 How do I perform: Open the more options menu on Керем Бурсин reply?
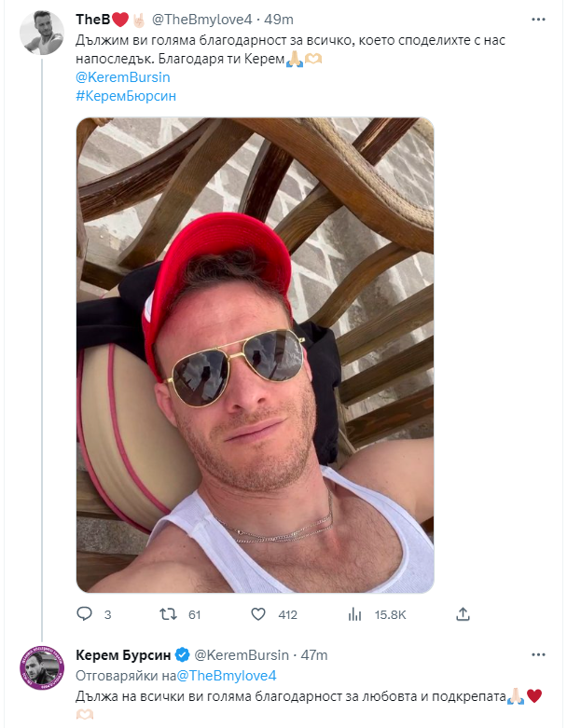538,656
